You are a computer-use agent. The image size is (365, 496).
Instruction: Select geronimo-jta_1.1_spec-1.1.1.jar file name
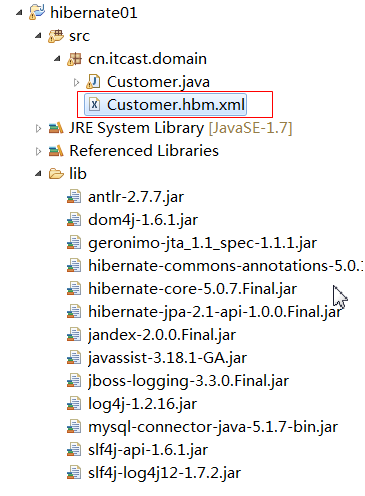[x=202, y=243]
